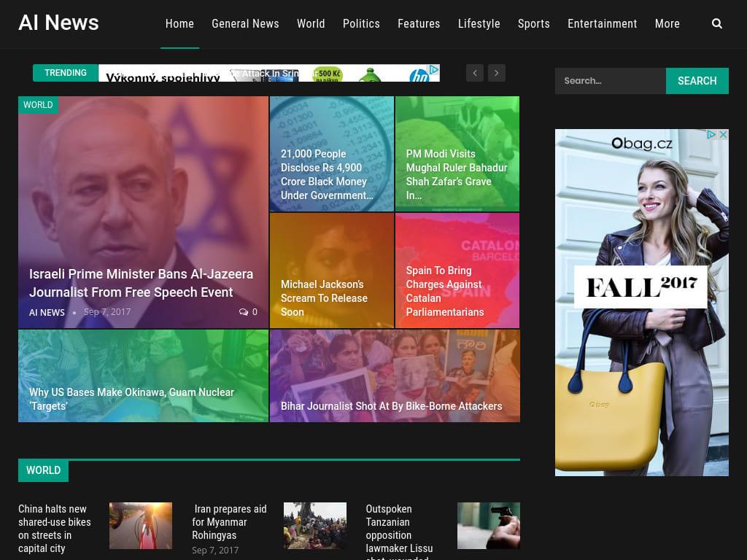The image size is (747, 560).
Task: Expand the More navigation menu
Action: coord(667,23)
